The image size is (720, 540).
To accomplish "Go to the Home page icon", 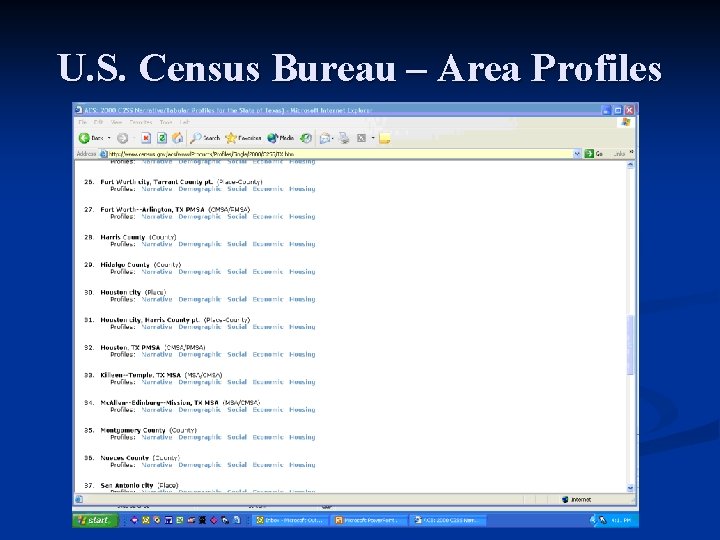I will click(x=177, y=138).
